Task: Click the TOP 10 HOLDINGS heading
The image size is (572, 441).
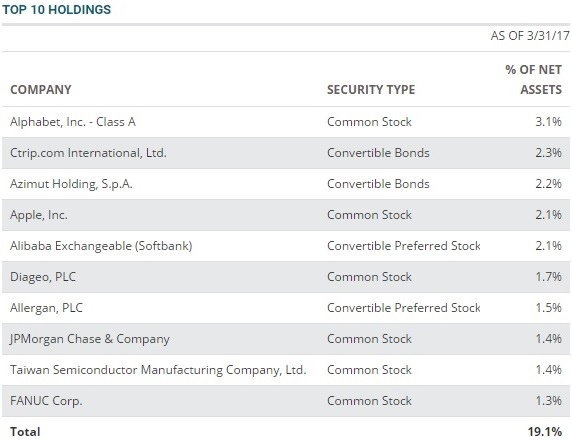Action: coord(57,9)
